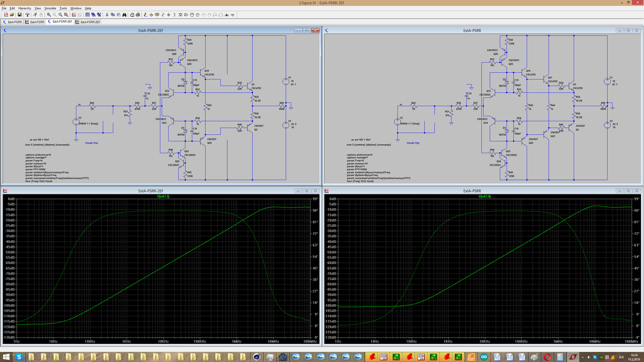
Task: Open the File menu
Action: [4, 9]
